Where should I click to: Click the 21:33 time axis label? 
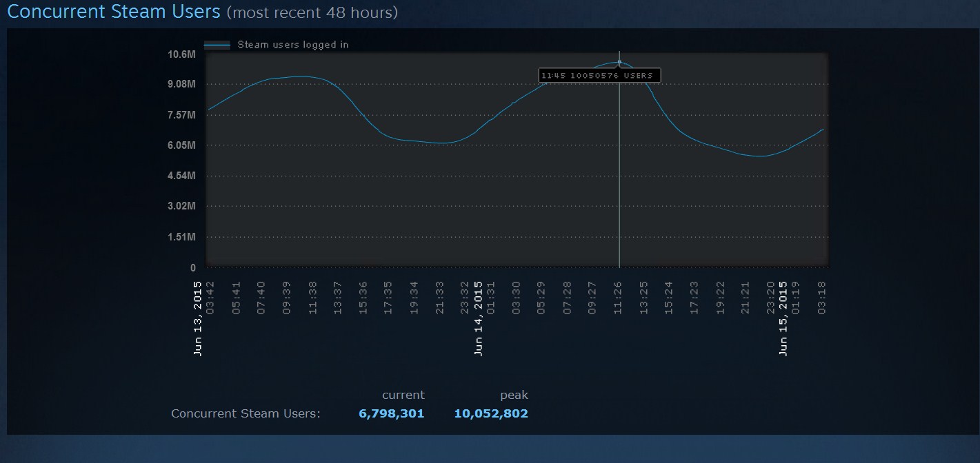[440, 297]
